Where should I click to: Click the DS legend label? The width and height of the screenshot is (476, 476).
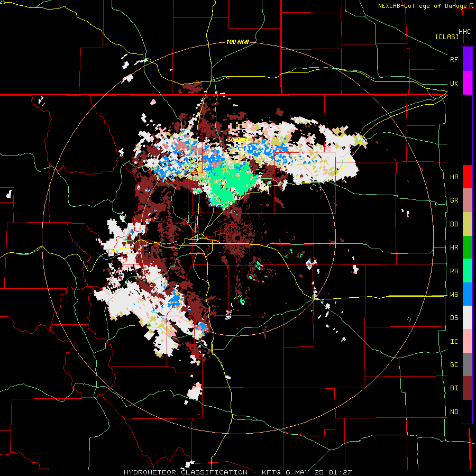[454, 318]
